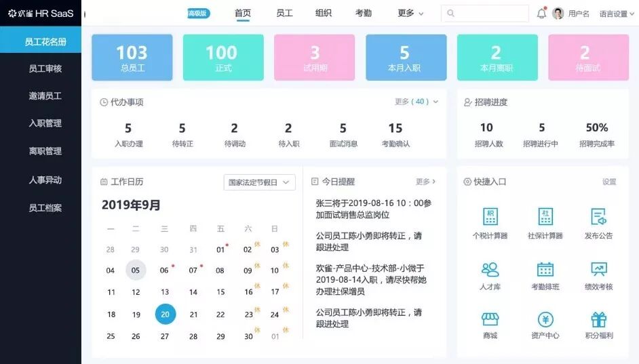Open the 国家法定节假日 dropdown
The image size is (639, 364).
259,182
